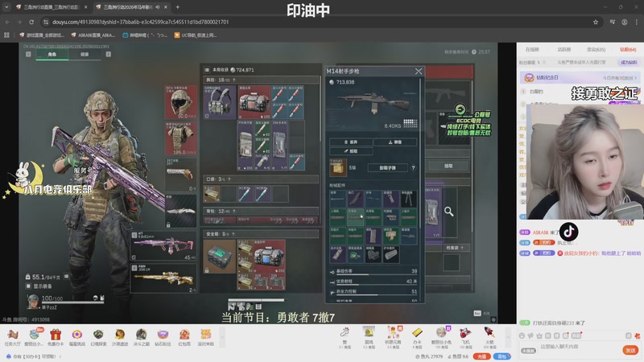Send the 办卡 gold card gift
The height and width of the screenshot is (362, 644).
pyautogui.click(x=417, y=338)
